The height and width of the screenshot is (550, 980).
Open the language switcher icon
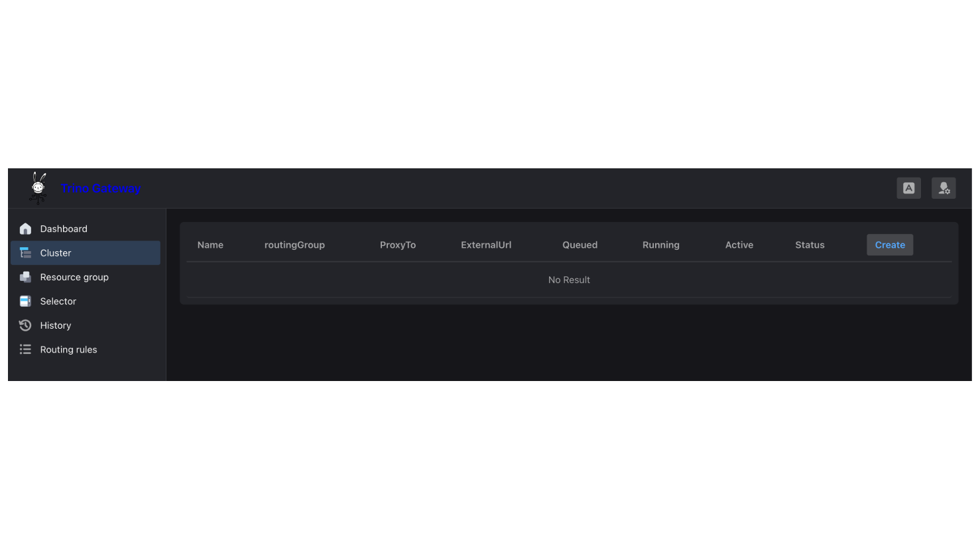(908, 188)
